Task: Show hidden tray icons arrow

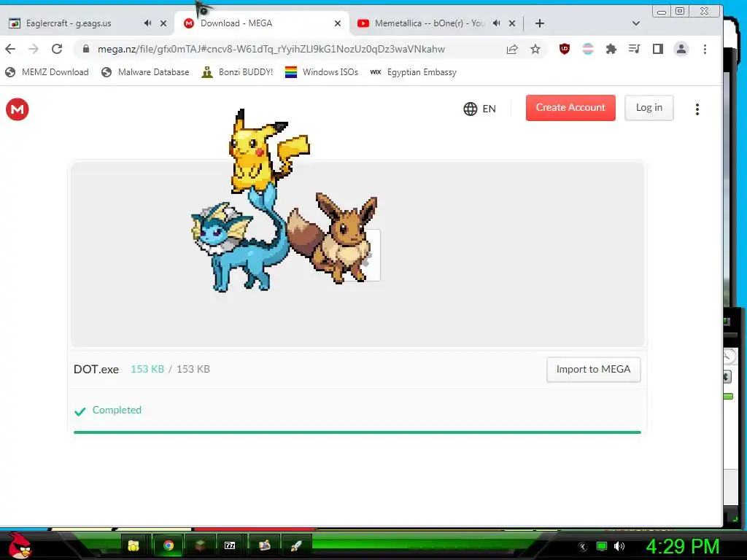Action: (x=583, y=547)
